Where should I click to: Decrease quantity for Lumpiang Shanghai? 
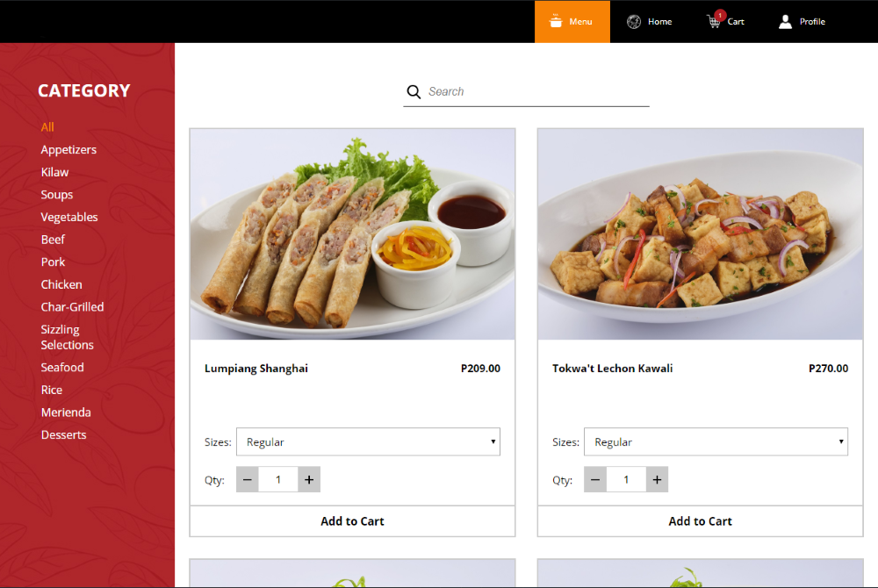point(248,479)
